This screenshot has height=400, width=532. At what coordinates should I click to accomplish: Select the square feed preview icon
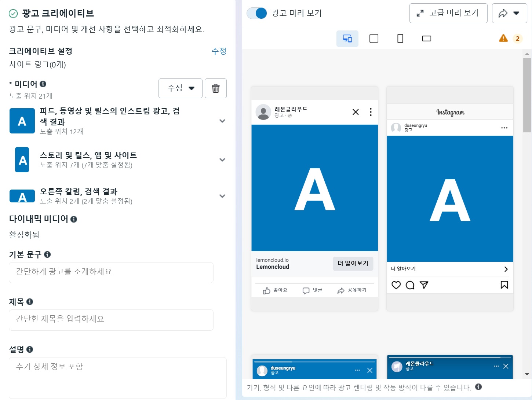374,38
